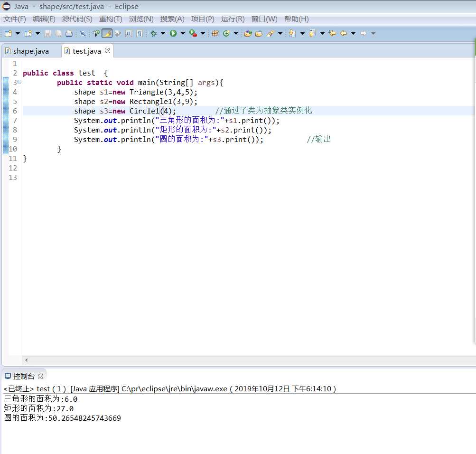
Task: Toggle Show Whitespace Characters pilcrow icon
Action: click(140, 33)
